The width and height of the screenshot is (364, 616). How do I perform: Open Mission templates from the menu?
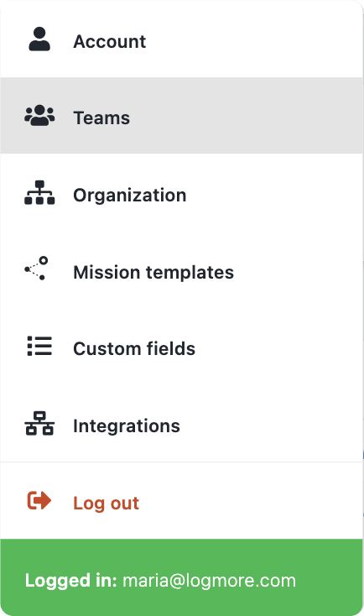153,272
